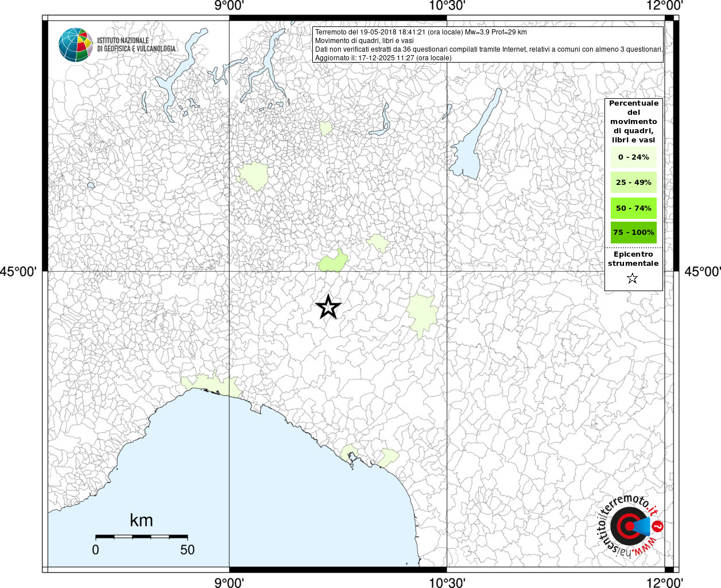Click the top 9°00' longitude label
This screenshot has width=721, height=588.
click(x=229, y=6)
